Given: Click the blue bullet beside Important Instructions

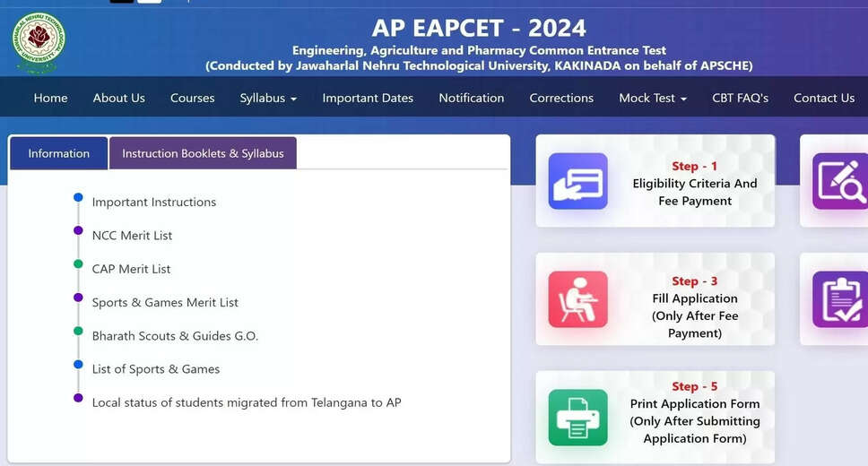Looking at the screenshot, I should (x=78, y=197).
